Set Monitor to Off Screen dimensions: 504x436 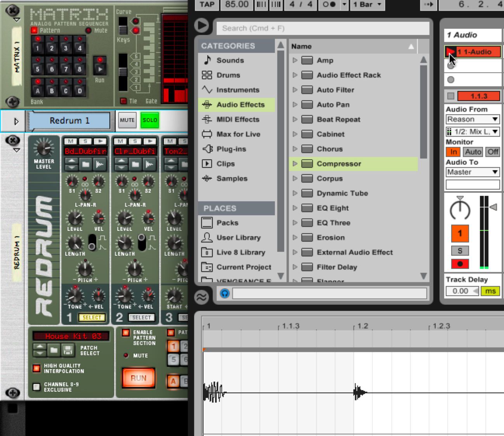tap(493, 152)
